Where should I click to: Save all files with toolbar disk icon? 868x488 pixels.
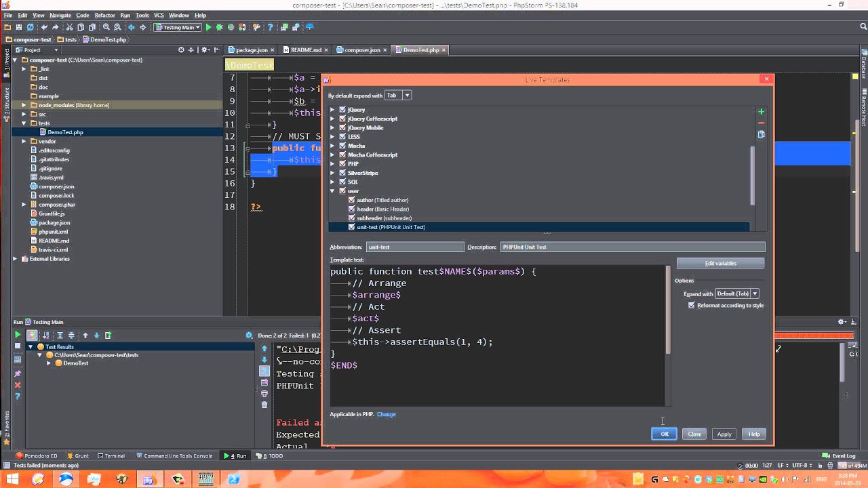click(x=19, y=27)
